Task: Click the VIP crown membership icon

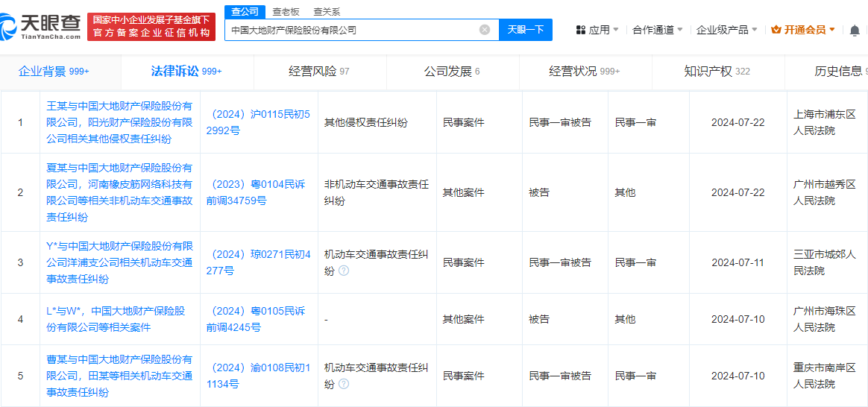Action: [776, 30]
